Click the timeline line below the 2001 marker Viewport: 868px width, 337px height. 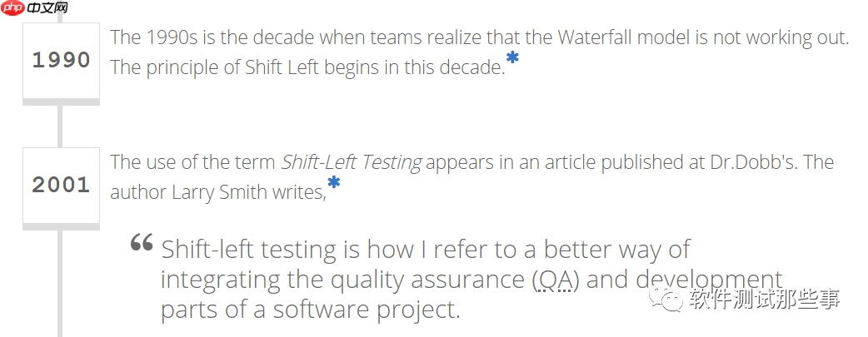(x=60, y=283)
